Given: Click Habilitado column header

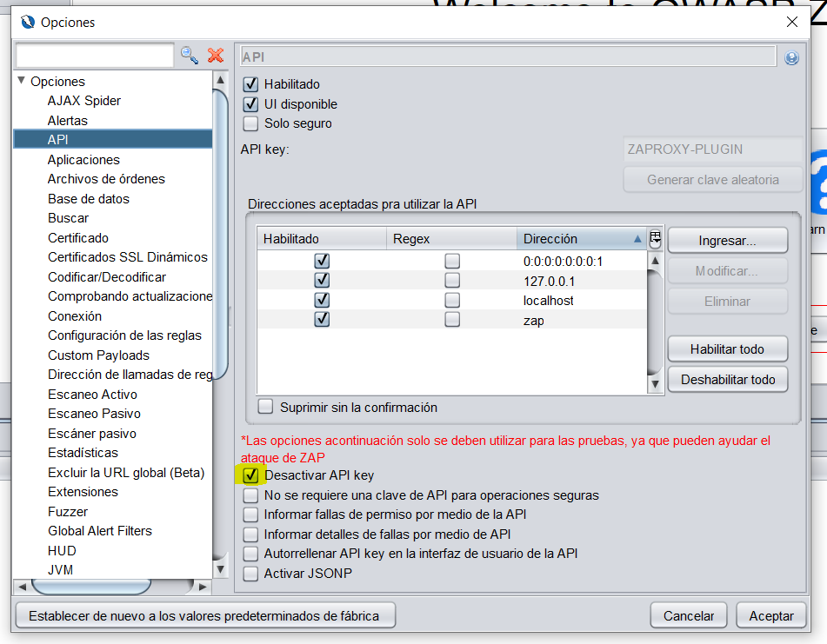Looking at the screenshot, I should (x=322, y=239).
